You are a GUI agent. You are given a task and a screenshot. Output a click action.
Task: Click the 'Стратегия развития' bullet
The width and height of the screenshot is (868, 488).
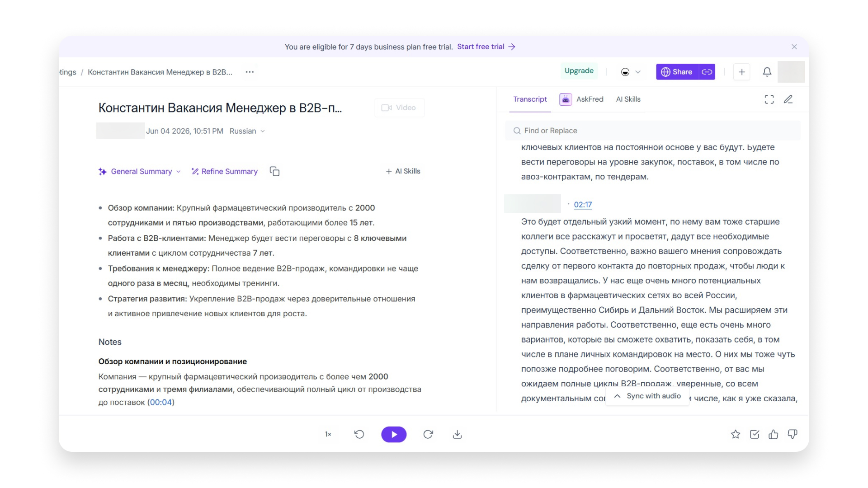[261, 306]
